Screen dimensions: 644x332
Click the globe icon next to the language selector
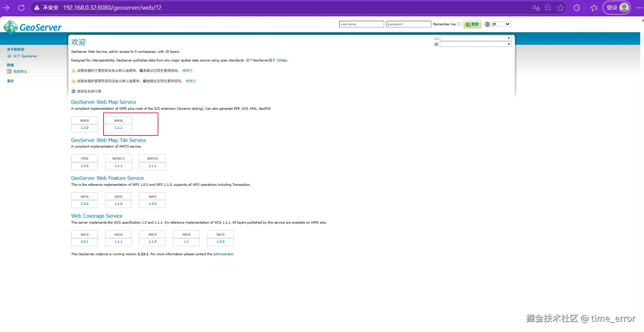[488, 24]
